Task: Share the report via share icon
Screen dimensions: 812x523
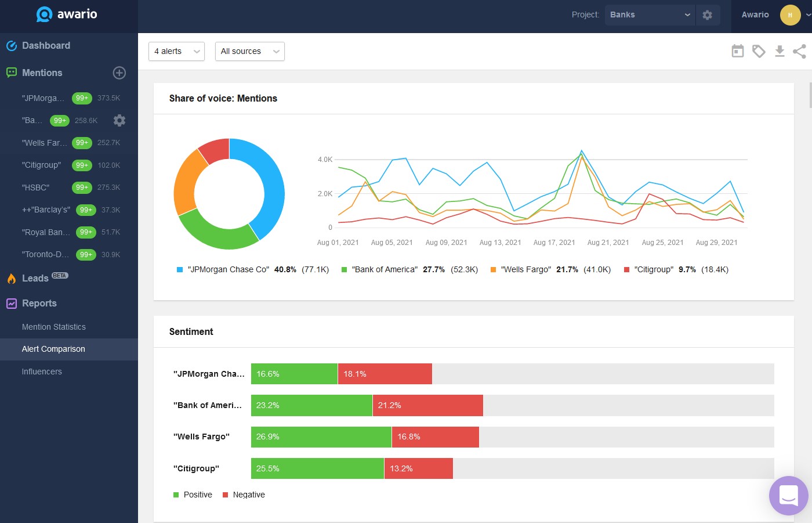Action: coord(799,51)
